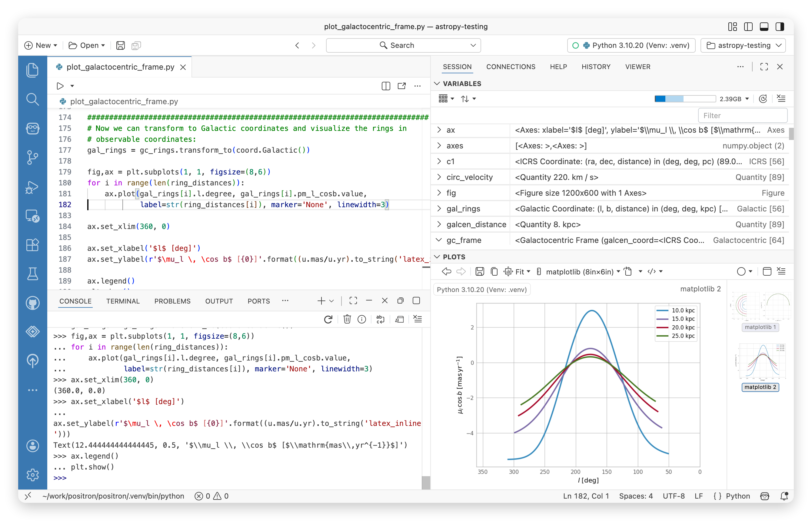Click the UTF-8 encoding indicator
Image resolution: width=812 pixels, height=521 pixels.
673,496
